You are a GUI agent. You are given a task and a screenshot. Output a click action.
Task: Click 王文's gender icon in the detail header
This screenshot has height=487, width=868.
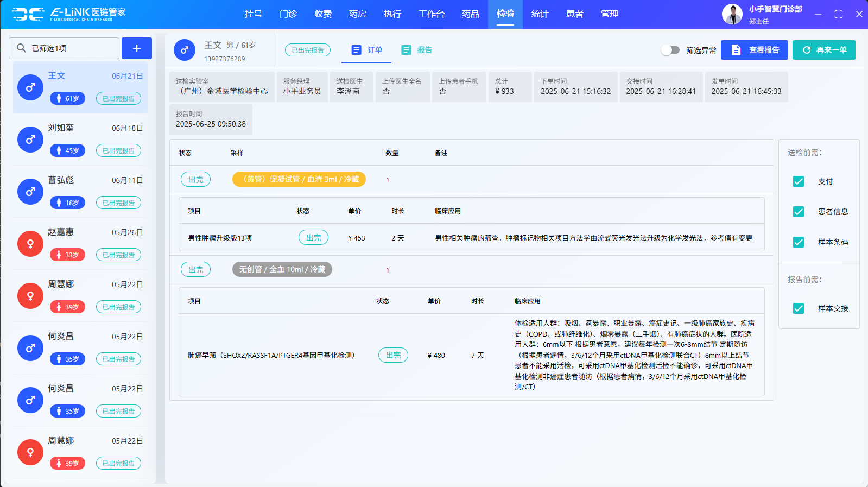[185, 50]
